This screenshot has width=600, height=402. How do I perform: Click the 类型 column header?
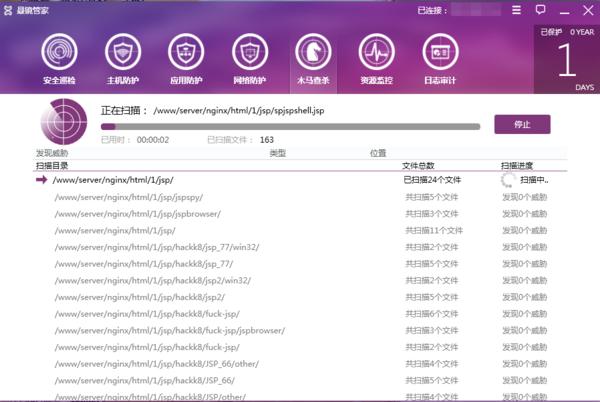pyautogui.click(x=278, y=153)
